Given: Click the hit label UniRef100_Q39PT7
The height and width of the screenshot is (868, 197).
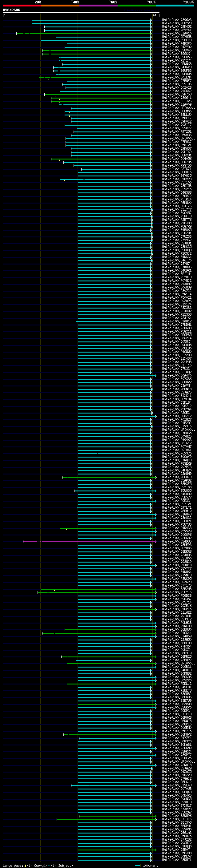Looking at the screenshot, I should 177,755.
